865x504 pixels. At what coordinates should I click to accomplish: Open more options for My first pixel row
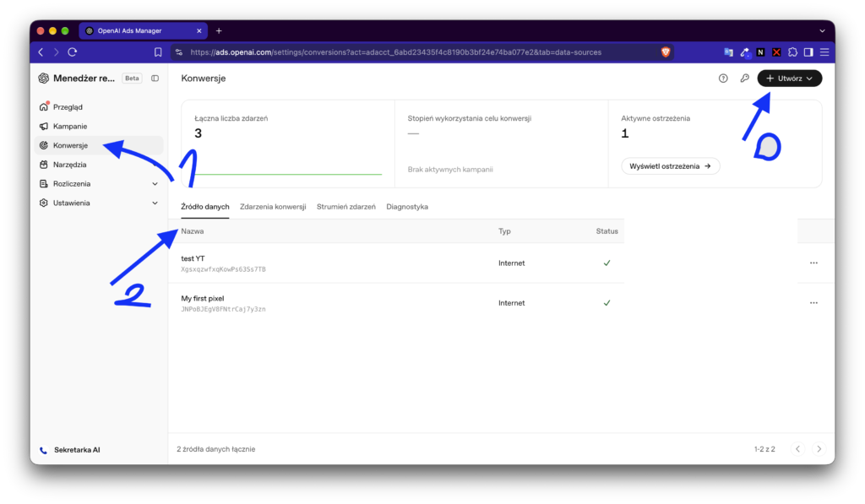(813, 303)
